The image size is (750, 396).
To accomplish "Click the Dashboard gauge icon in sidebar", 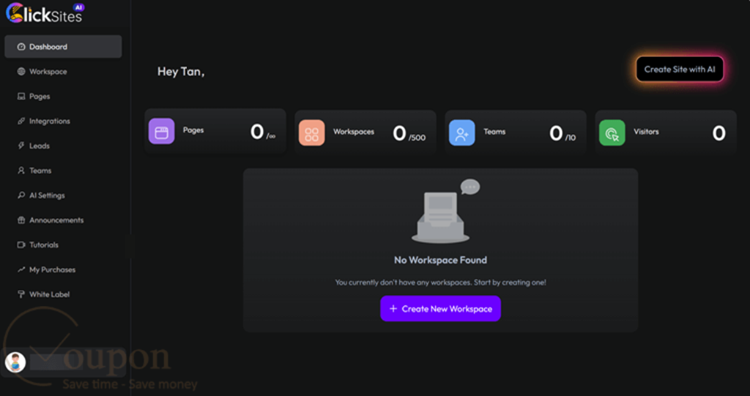I will [x=21, y=47].
